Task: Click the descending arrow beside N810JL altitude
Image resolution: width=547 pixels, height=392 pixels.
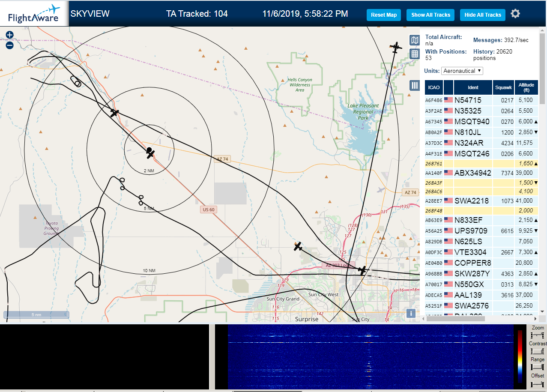Action: click(x=536, y=132)
